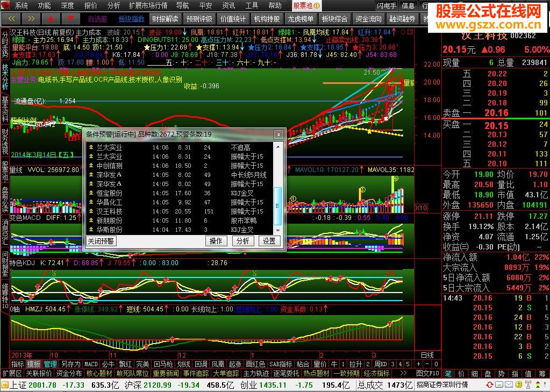Image resolution: width=550 pixels, height=392 pixels.
Task: Toggle the 管理 indicator tab
Action: coord(50,364)
